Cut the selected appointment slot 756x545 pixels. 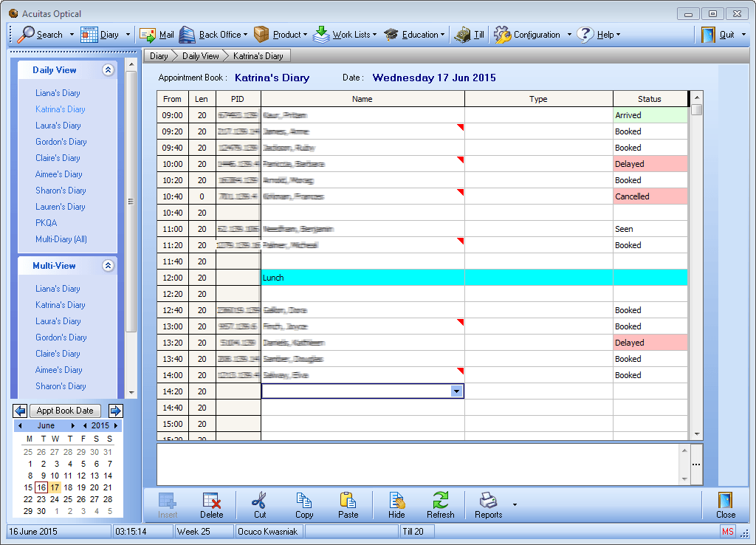pyautogui.click(x=259, y=504)
